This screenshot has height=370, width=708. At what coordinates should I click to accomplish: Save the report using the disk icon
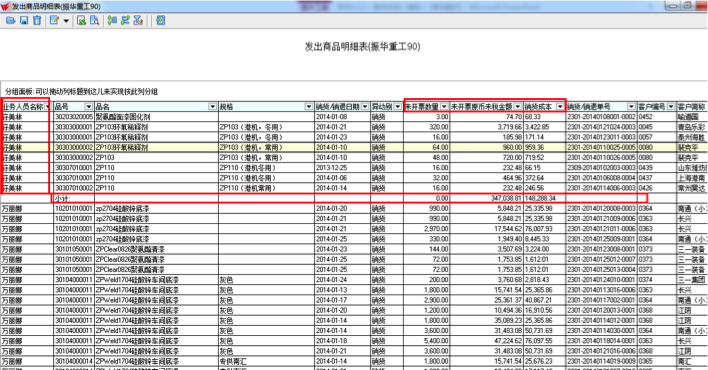click(x=24, y=20)
